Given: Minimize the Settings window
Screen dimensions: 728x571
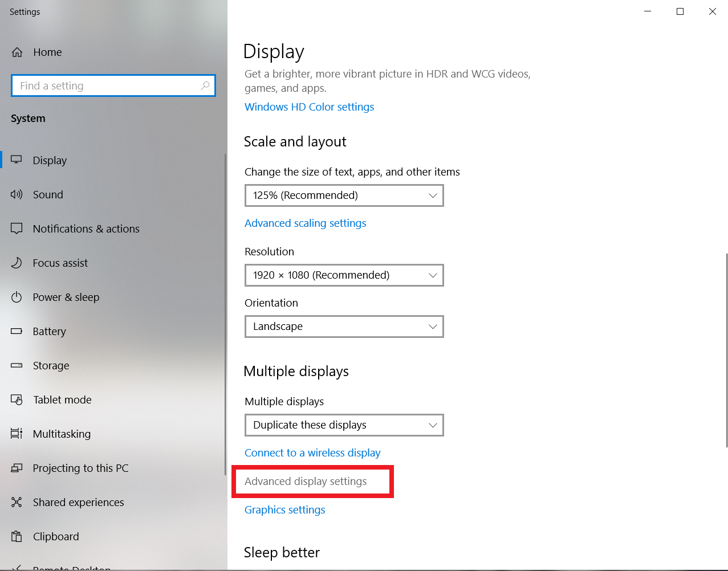Looking at the screenshot, I should 648,11.
